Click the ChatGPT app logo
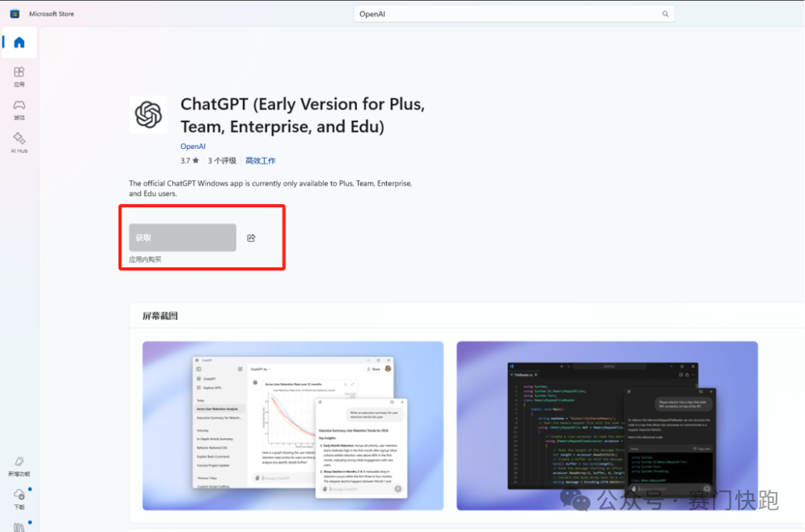Viewport: 805px width, 532px height. pos(148,115)
